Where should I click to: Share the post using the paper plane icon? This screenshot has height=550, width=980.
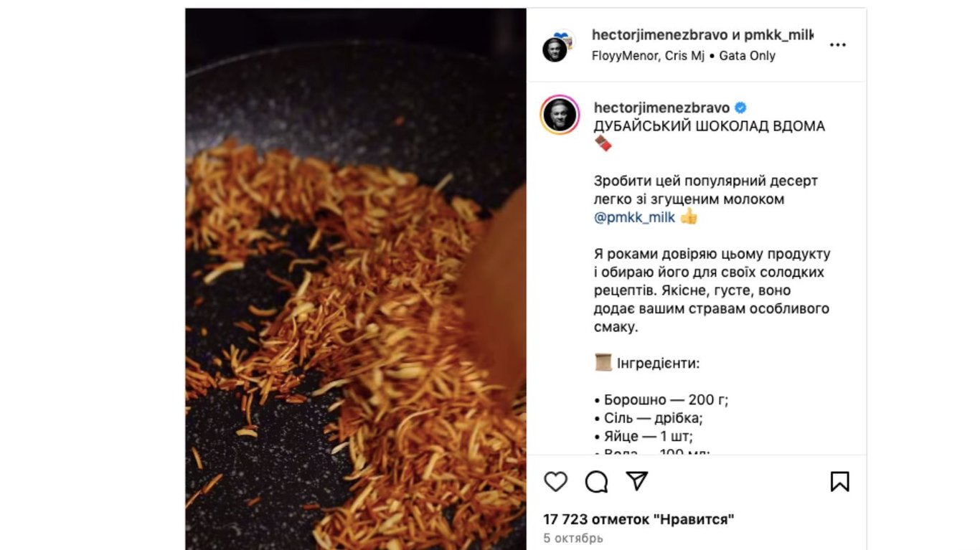pyautogui.click(x=637, y=480)
